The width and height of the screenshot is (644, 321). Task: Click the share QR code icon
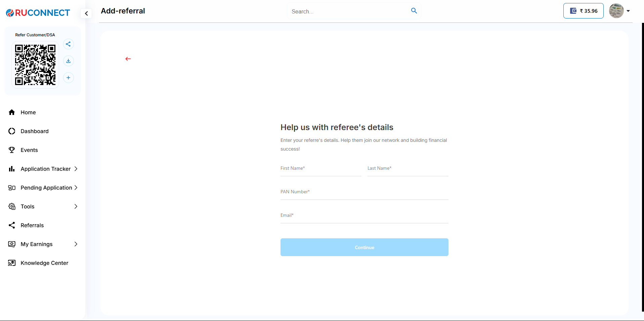[68, 44]
